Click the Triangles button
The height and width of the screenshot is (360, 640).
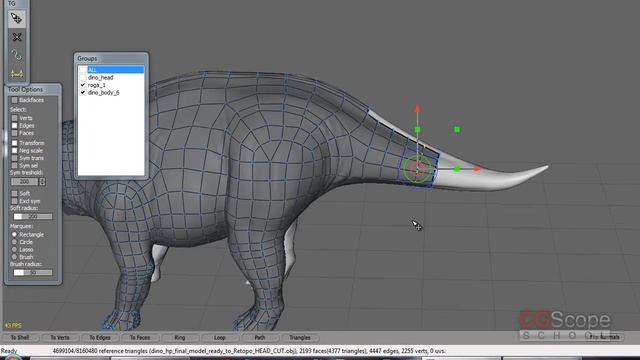(x=300, y=338)
